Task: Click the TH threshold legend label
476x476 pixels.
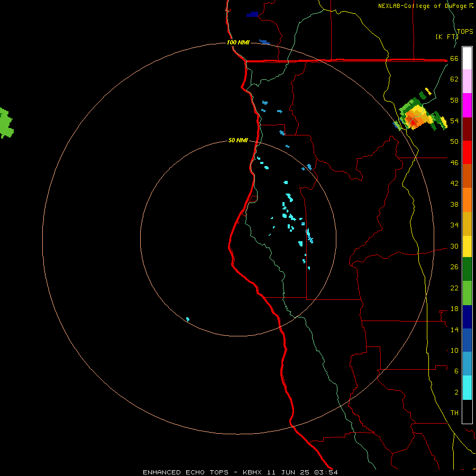Action: coord(454,413)
